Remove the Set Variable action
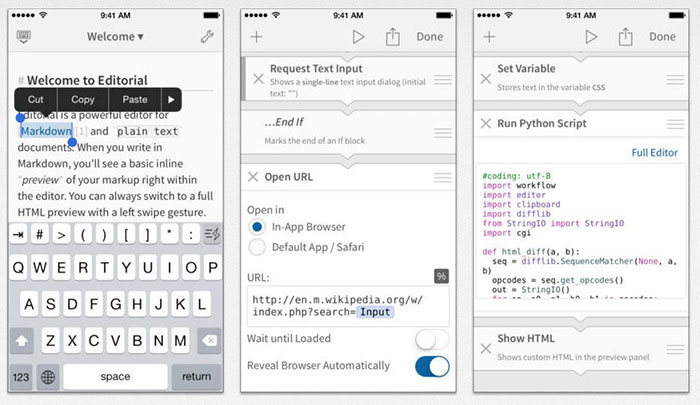 (486, 79)
